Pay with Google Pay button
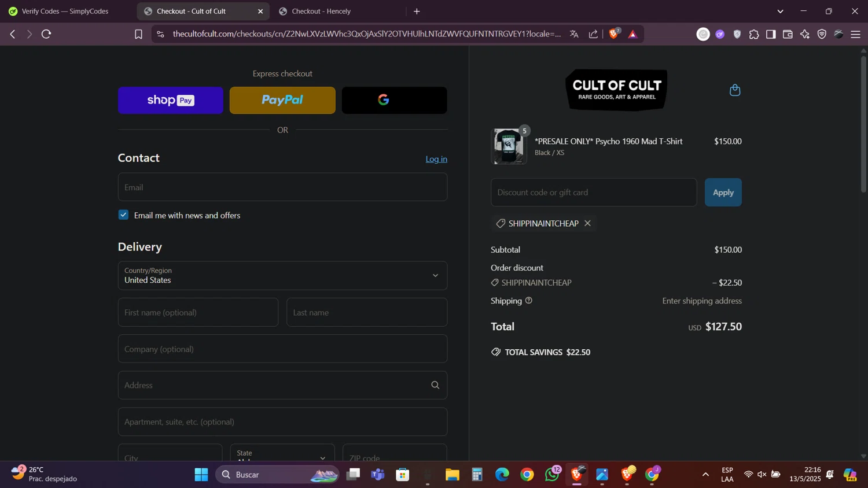 click(x=394, y=100)
